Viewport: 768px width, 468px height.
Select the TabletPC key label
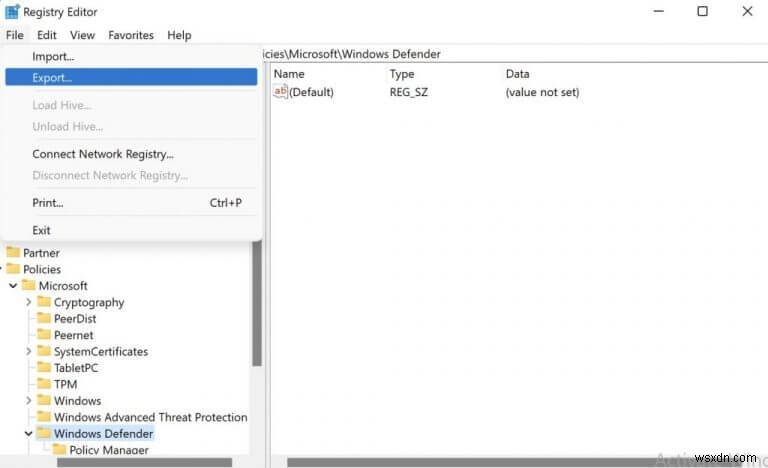click(x=76, y=368)
